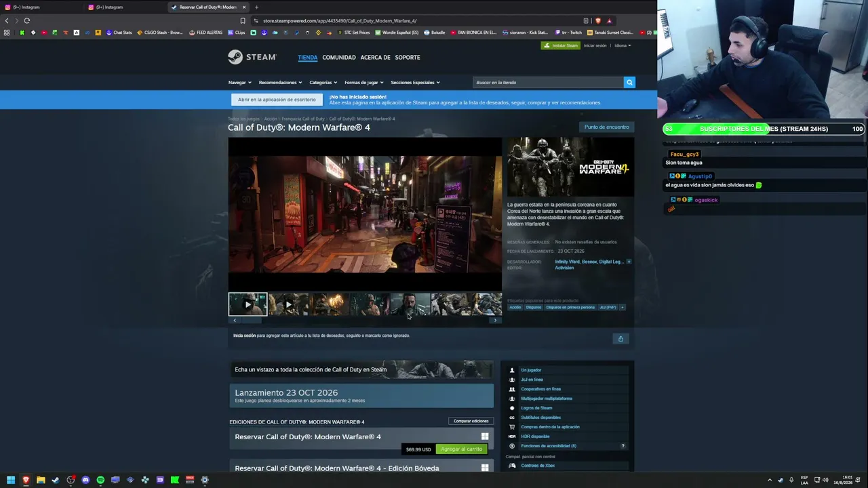Open Spotify from the taskbar
Viewport: 868px width, 488px height.
pyautogui.click(x=100, y=480)
